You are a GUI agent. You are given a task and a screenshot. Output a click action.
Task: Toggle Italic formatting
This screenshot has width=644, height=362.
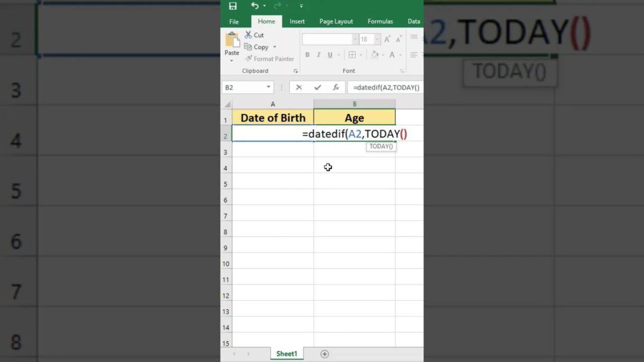318,55
